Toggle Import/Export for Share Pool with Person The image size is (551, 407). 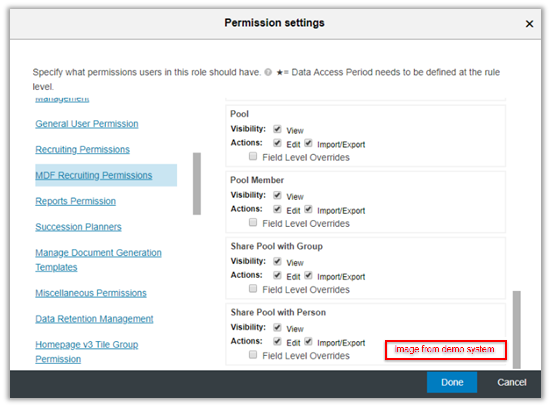pyautogui.click(x=308, y=341)
